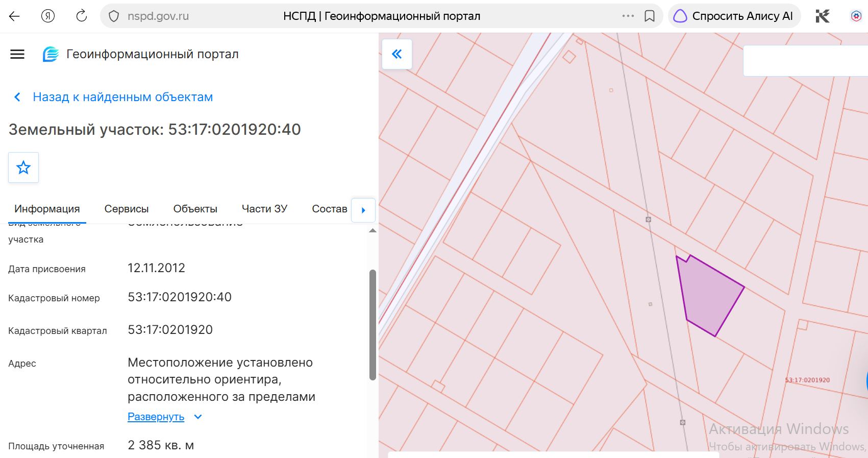Click the portal logo icon
Image resolution: width=868 pixels, height=458 pixels.
[51, 54]
